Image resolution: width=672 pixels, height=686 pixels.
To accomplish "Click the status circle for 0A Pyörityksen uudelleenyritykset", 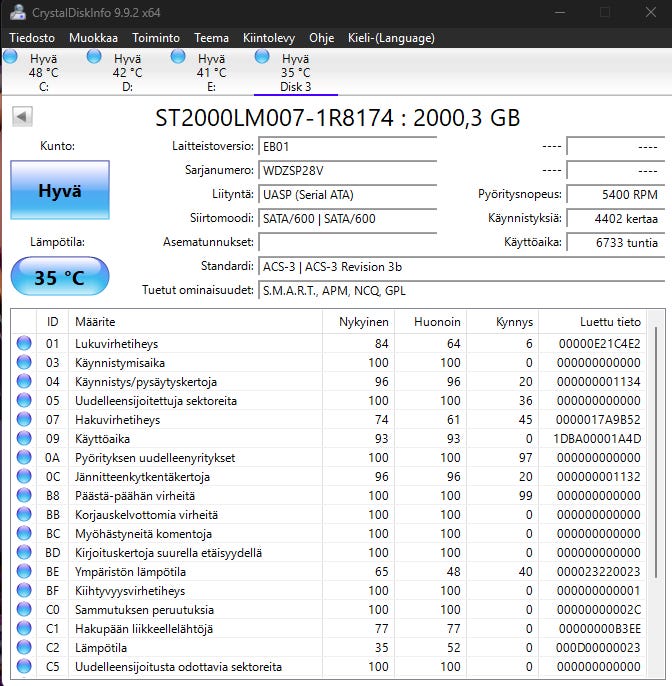I will click(24, 457).
